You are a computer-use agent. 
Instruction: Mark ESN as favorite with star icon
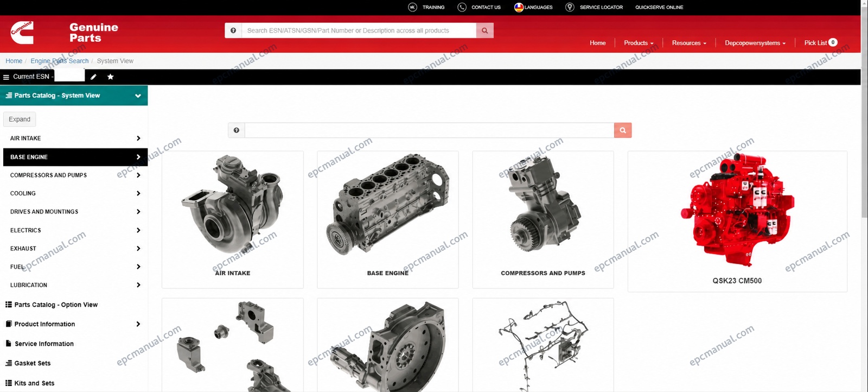[111, 77]
